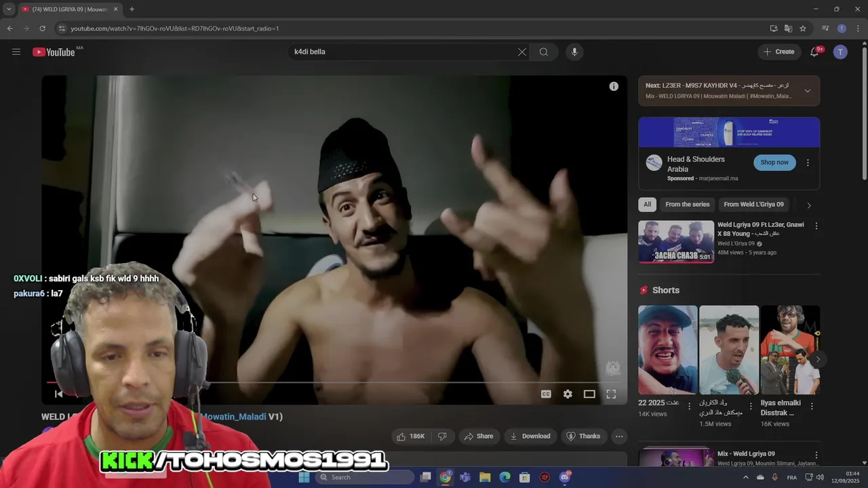This screenshot has height=488, width=868.
Task: Open the Windows Start menu
Action: point(304,477)
